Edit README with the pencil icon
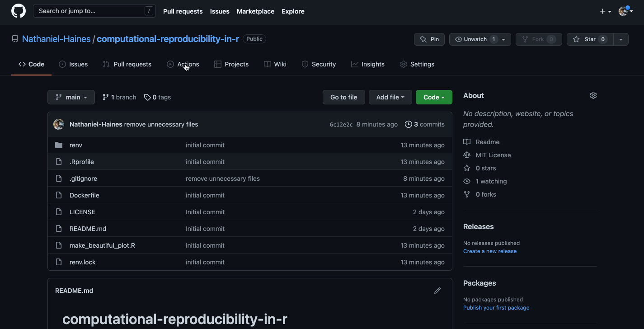The height and width of the screenshot is (329, 644). (437, 291)
